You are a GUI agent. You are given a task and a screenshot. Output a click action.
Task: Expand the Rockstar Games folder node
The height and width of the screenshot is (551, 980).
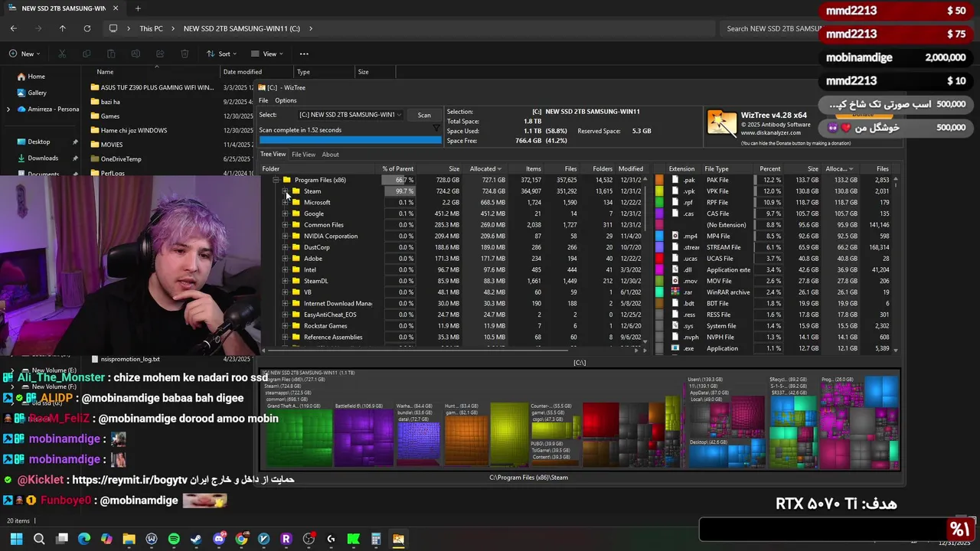[x=285, y=326]
